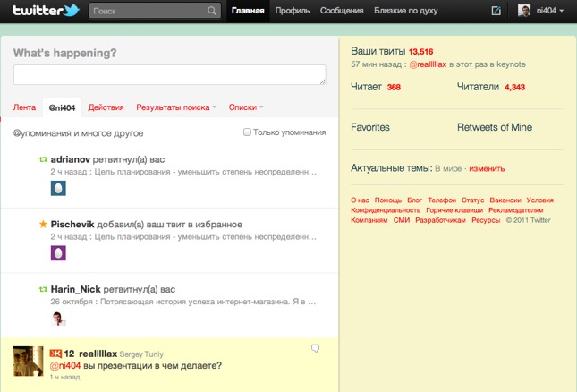Click the reply speech bubble icon
Screen dimensions: 577x392
pyautogui.click(x=316, y=348)
